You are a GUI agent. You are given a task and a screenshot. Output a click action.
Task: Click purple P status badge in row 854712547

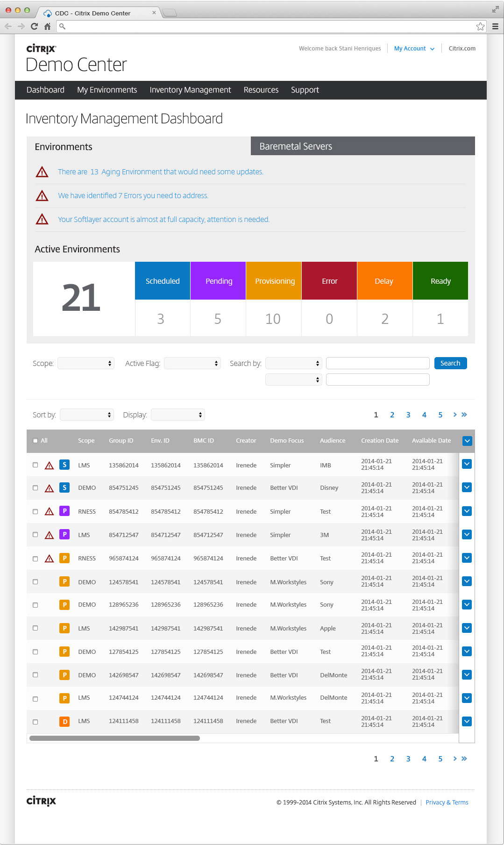pos(64,534)
